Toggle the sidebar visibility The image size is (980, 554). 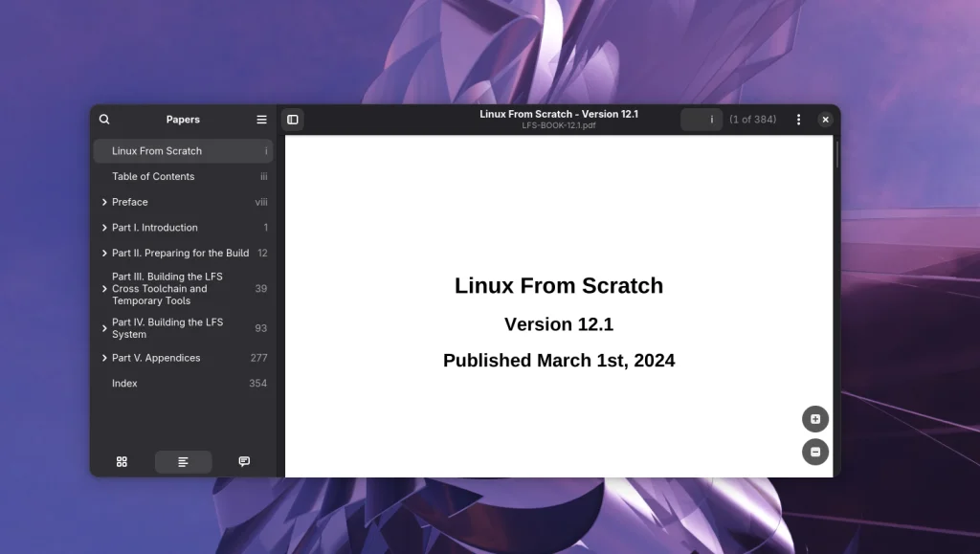click(292, 119)
